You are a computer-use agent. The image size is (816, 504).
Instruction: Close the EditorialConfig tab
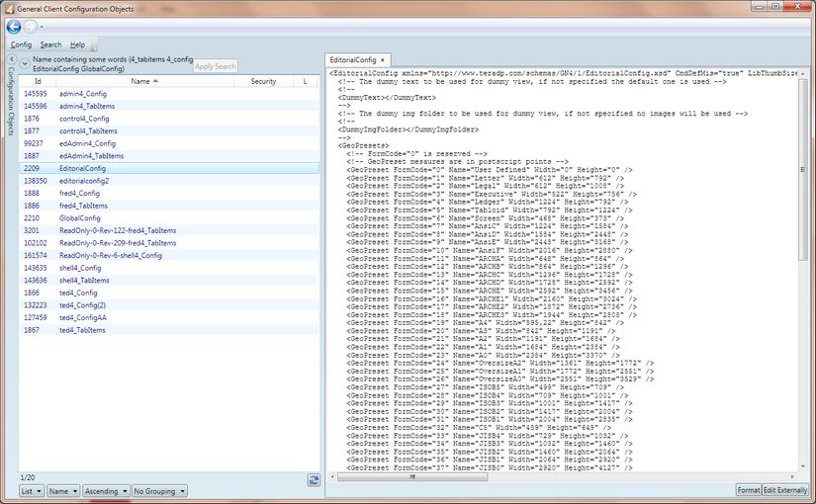[x=383, y=60]
